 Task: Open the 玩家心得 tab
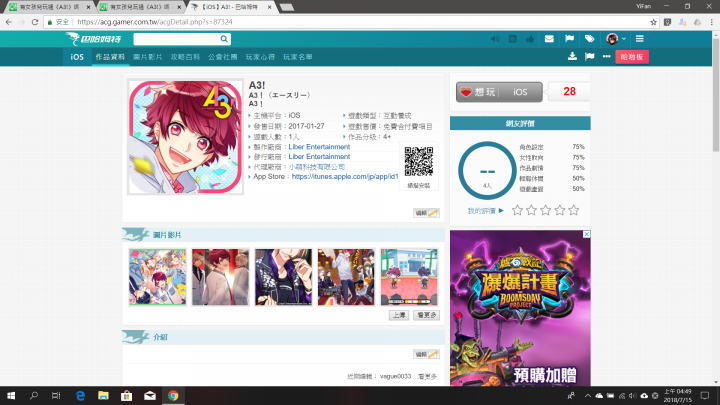[260, 57]
